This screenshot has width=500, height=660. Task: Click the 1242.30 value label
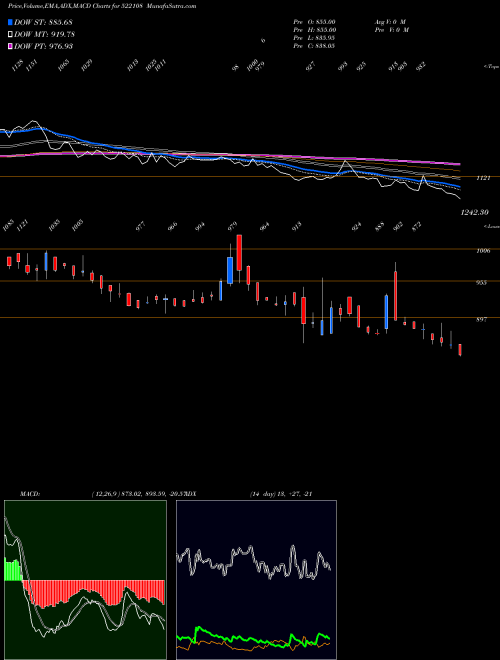pyautogui.click(x=474, y=213)
